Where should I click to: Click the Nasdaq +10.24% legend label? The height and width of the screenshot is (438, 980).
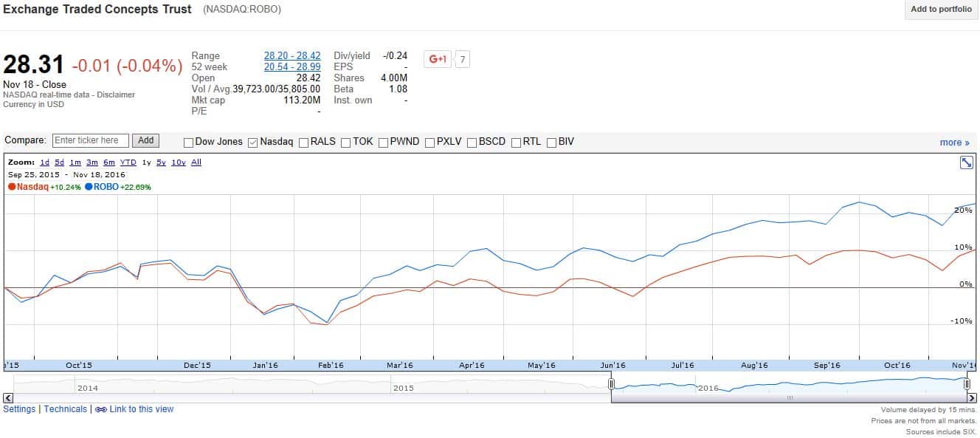43,187
